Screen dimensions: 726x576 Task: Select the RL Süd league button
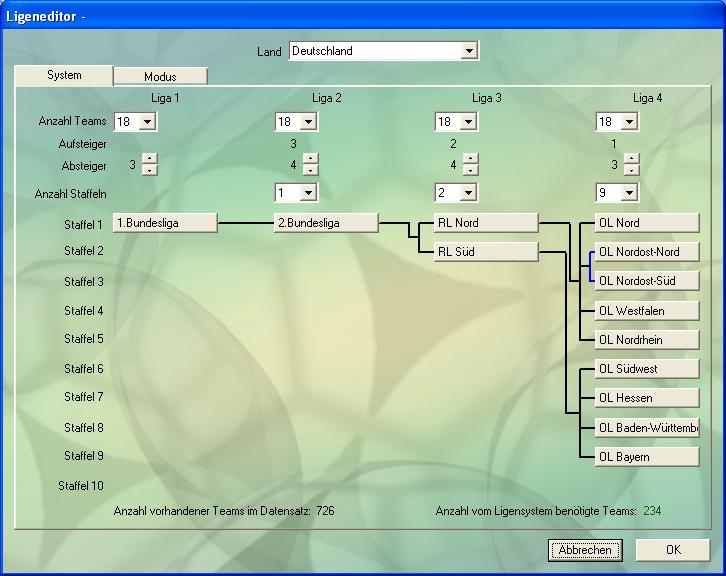click(x=486, y=251)
